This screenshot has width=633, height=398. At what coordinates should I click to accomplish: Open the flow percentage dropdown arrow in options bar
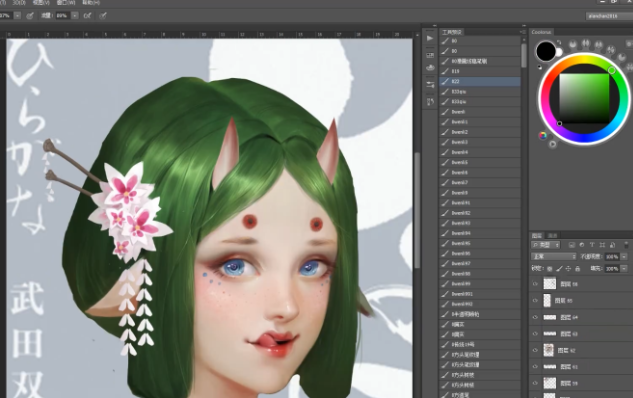point(75,16)
